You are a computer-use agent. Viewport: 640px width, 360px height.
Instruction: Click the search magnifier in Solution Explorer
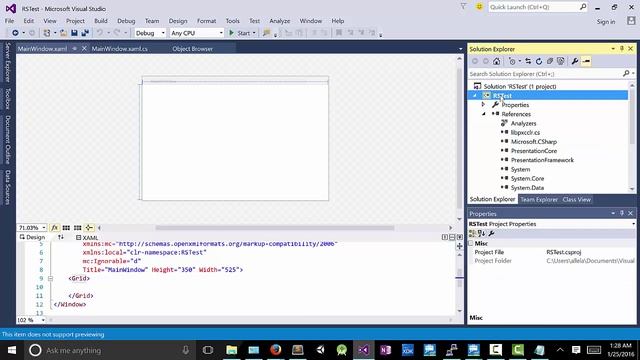pos(626,73)
